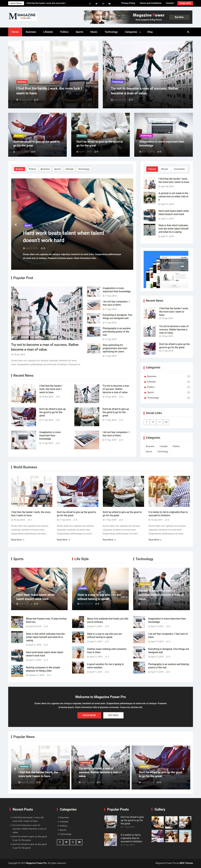Open the search icon in the main navigation

point(188,32)
